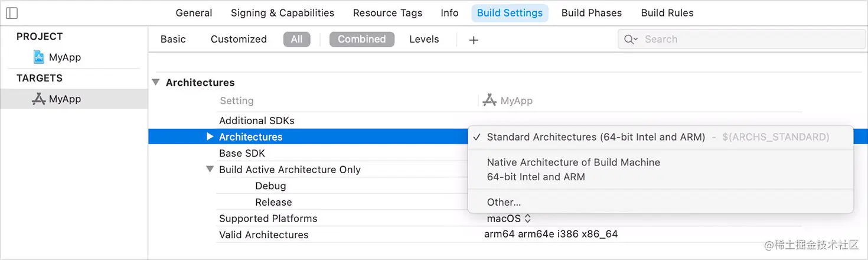Select the MyApp target app icon

(x=39, y=99)
